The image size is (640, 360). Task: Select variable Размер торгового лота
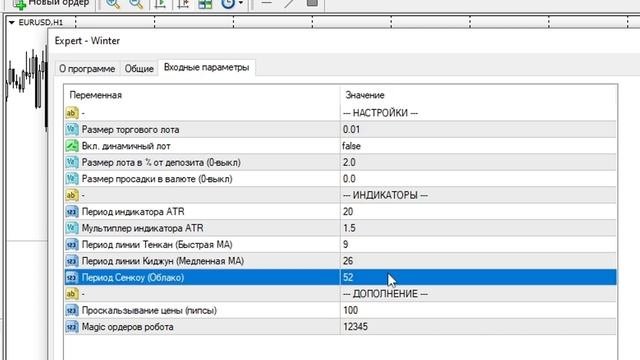coord(131,129)
